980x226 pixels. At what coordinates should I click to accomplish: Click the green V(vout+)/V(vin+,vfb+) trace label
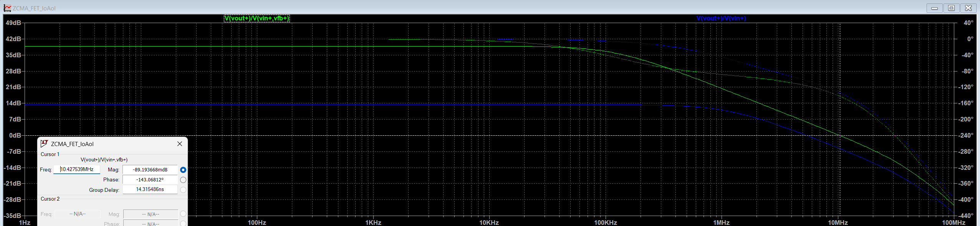257,18
